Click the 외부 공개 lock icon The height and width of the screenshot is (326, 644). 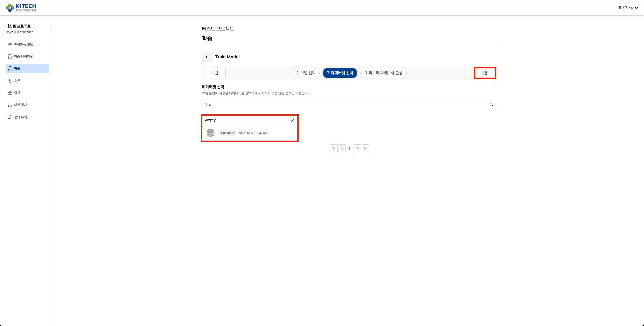point(10,105)
